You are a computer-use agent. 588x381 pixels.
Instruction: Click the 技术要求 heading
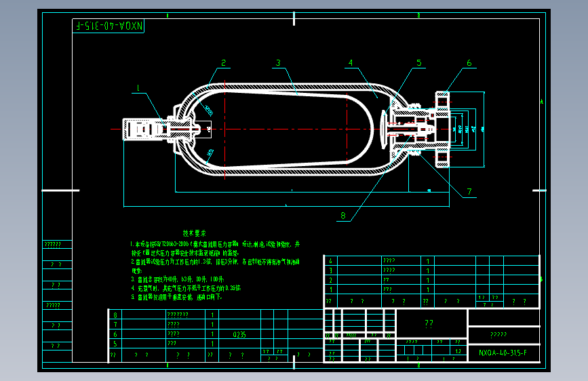point(194,233)
